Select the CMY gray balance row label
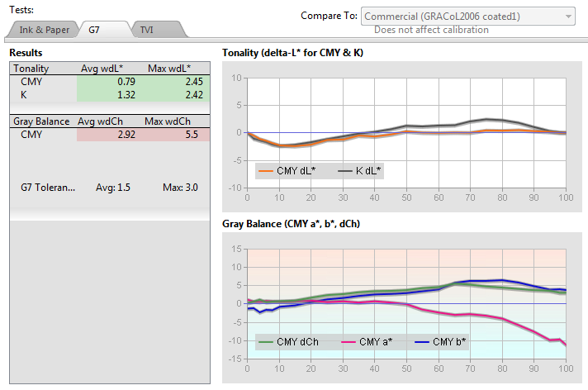Image resolution: width=588 pixels, height=390 pixels. (x=31, y=135)
